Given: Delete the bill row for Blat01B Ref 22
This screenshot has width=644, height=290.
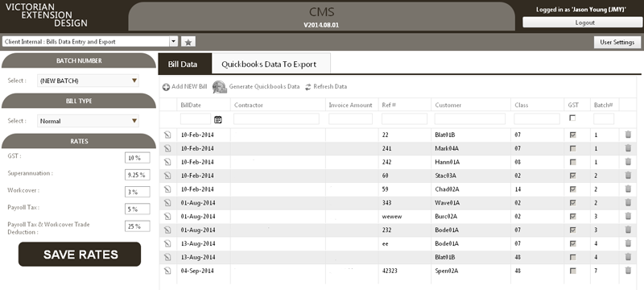Looking at the screenshot, I should [x=628, y=135].
